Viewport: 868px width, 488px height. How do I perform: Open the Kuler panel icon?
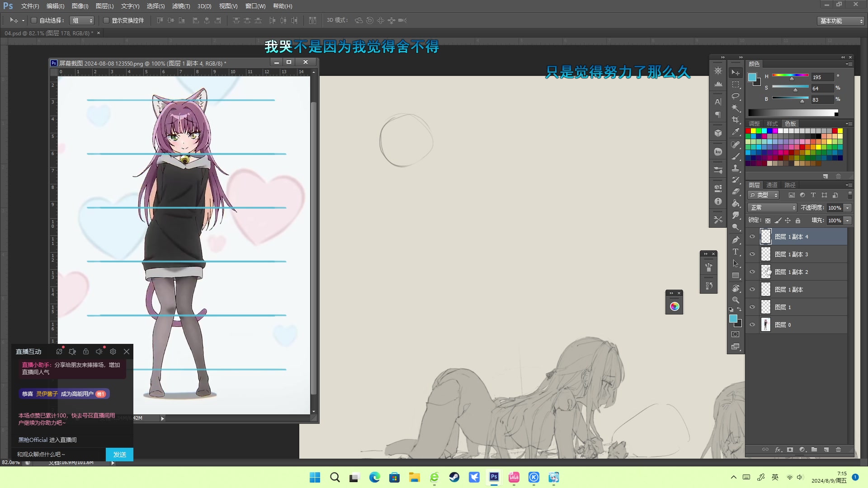click(x=718, y=152)
